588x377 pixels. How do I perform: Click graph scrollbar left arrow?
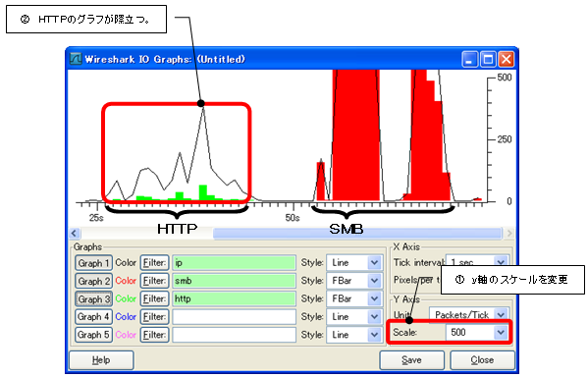click(75, 234)
